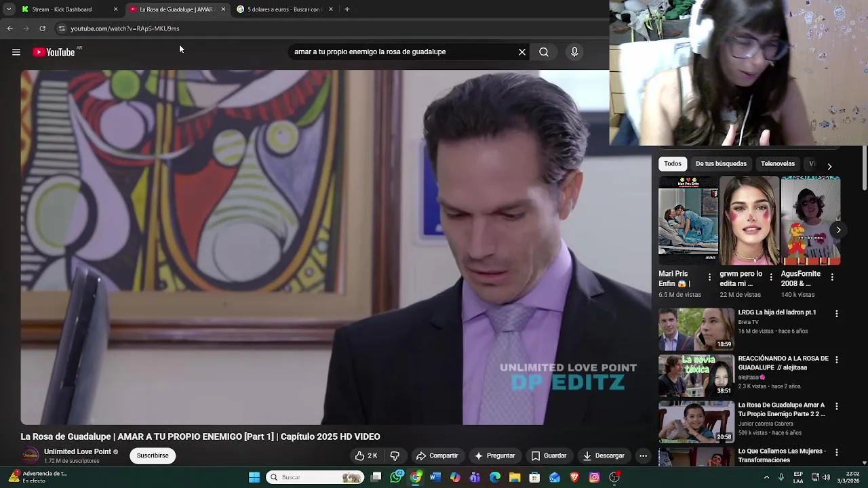The width and height of the screenshot is (868, 488).
Task: Open the taskbar volume control
Action: 826,477
